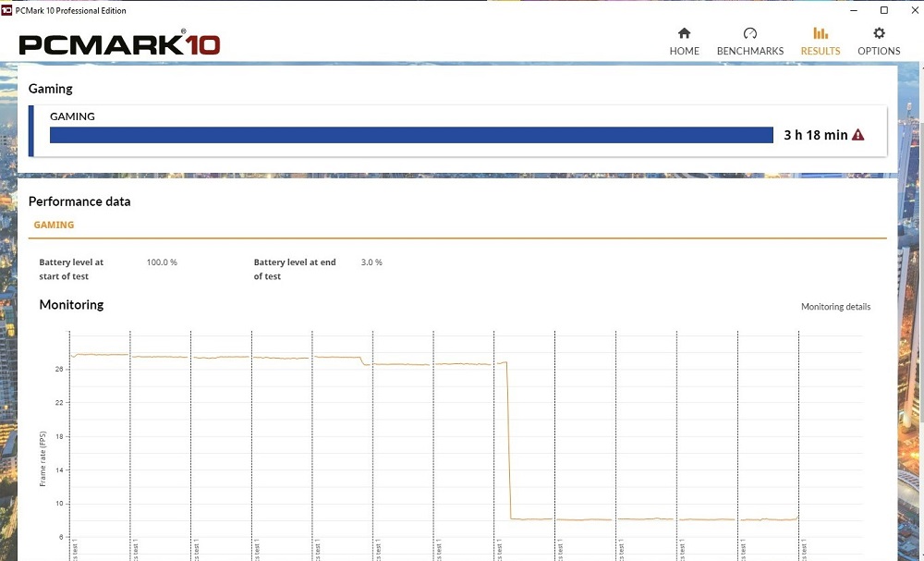The height and width of the screenshot is (561, 924).
Task: Minimize the PCMark 10 window
Action: 855,10
